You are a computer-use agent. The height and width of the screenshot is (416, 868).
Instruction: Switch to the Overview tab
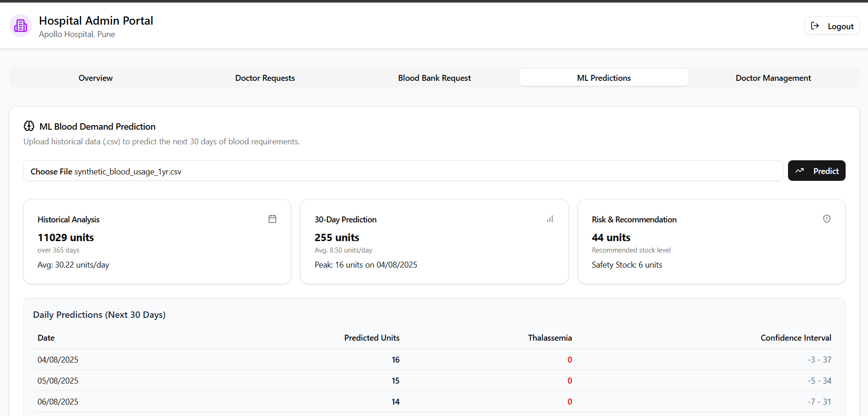(96, 78)
